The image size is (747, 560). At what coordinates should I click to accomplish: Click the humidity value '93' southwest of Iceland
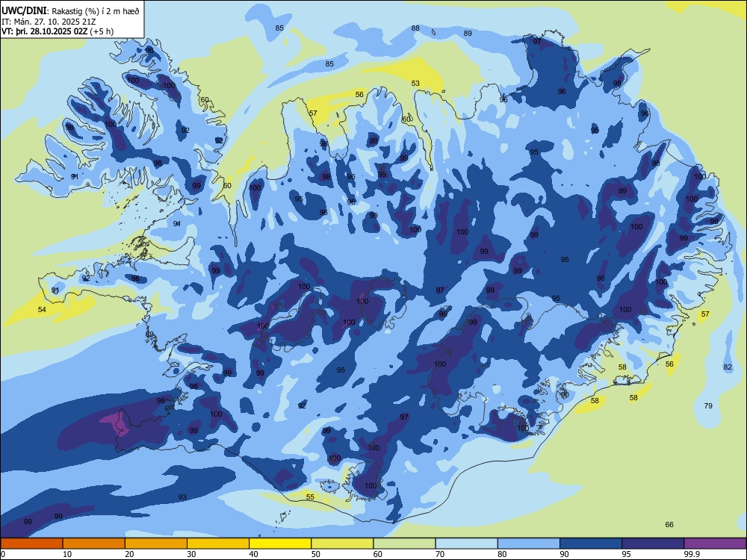182,497
